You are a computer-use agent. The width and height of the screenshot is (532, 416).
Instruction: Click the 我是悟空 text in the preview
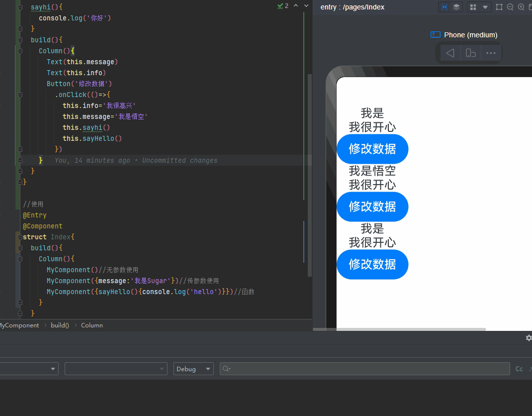click(372, 171)
